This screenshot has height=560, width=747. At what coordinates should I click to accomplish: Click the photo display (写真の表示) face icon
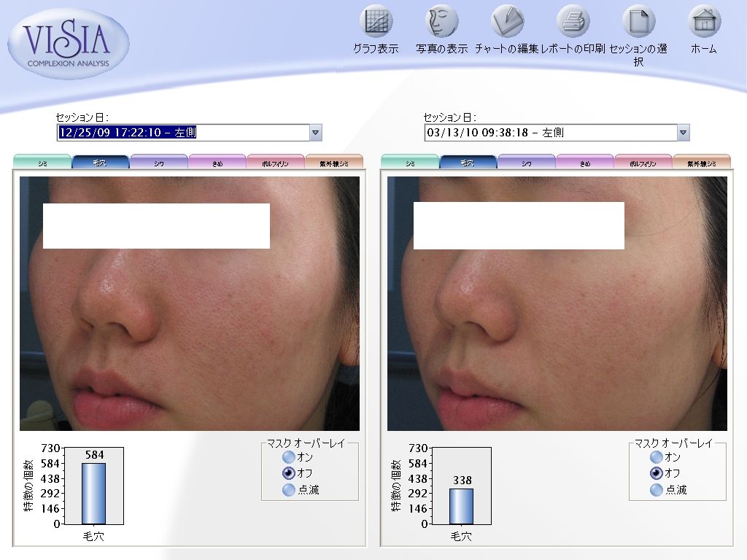(441, 21)
